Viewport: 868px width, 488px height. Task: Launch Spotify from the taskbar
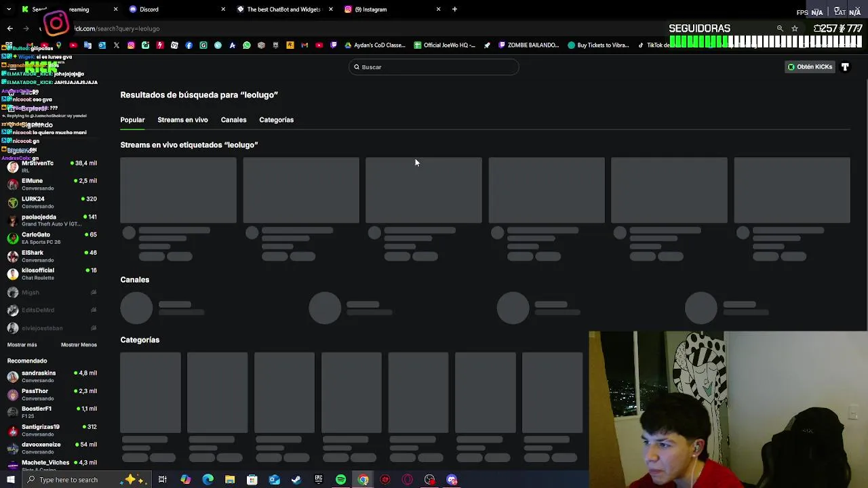[340, 480]
